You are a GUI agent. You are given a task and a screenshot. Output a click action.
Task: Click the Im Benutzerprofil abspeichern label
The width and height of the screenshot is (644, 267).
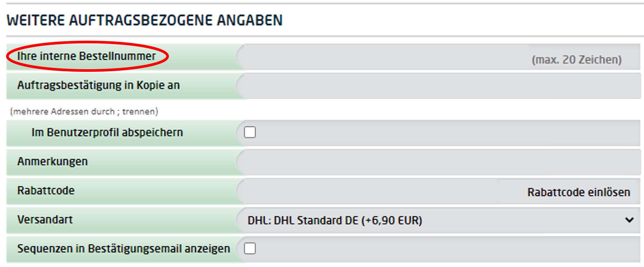[x=107, y=132]
